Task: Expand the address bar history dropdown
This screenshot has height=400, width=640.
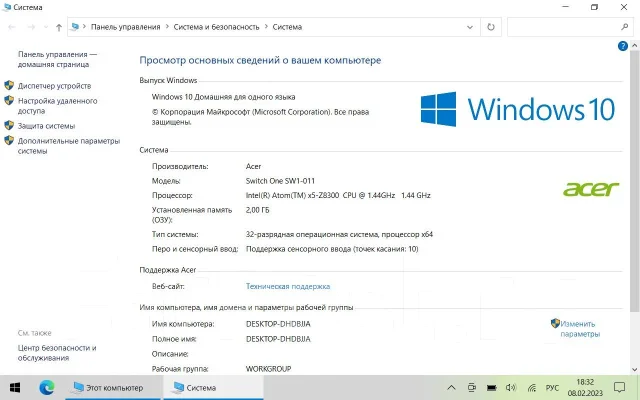Action: (470, 27)
